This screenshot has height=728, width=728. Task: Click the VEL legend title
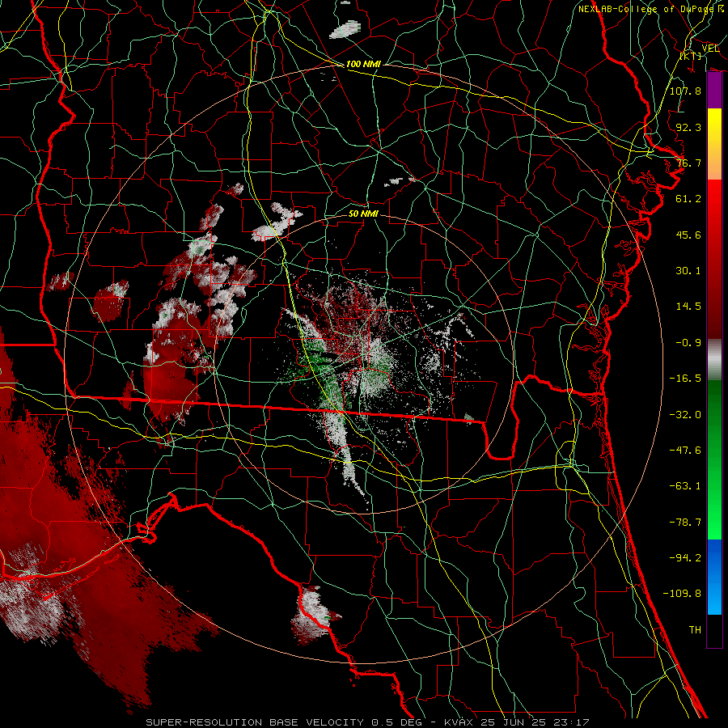710,49
